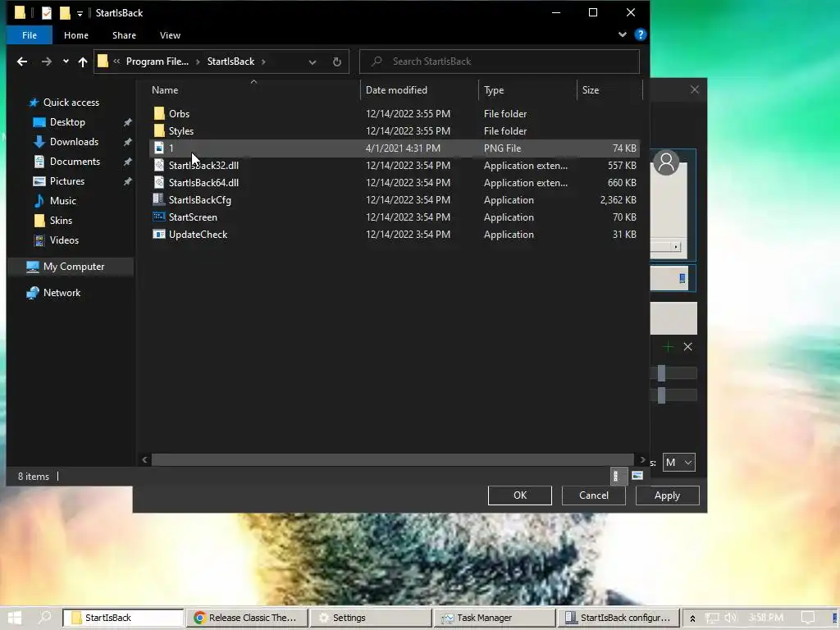Switch to the Home ribbon tab
Screen dimensions: 840x630
point(76,35)
